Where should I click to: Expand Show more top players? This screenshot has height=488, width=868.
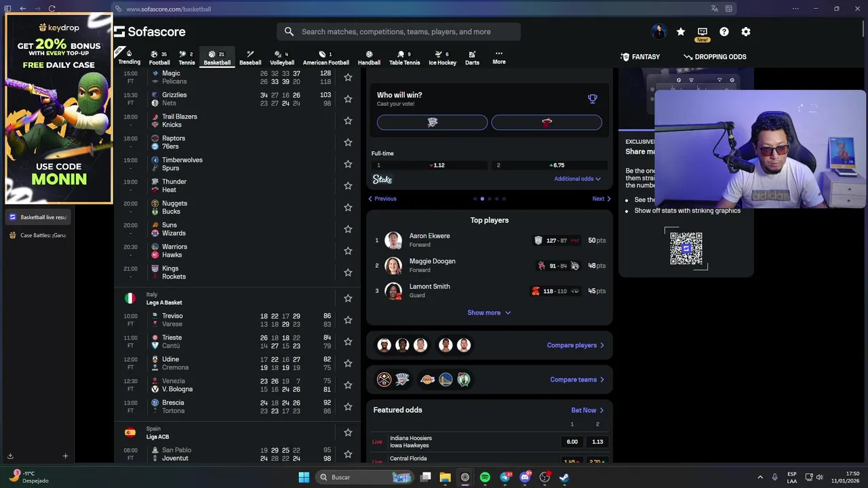tap(489, 312)
